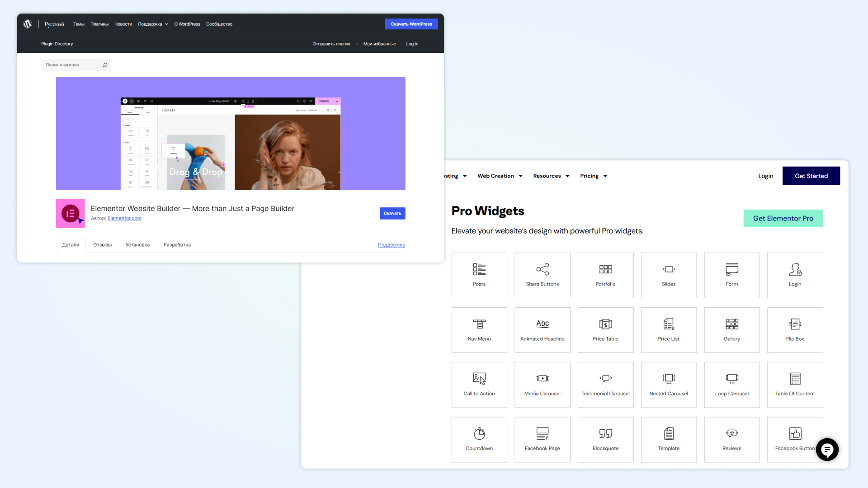Open the Elementor.com author link
Screen dimensions: 868x488
click(124, 219)
